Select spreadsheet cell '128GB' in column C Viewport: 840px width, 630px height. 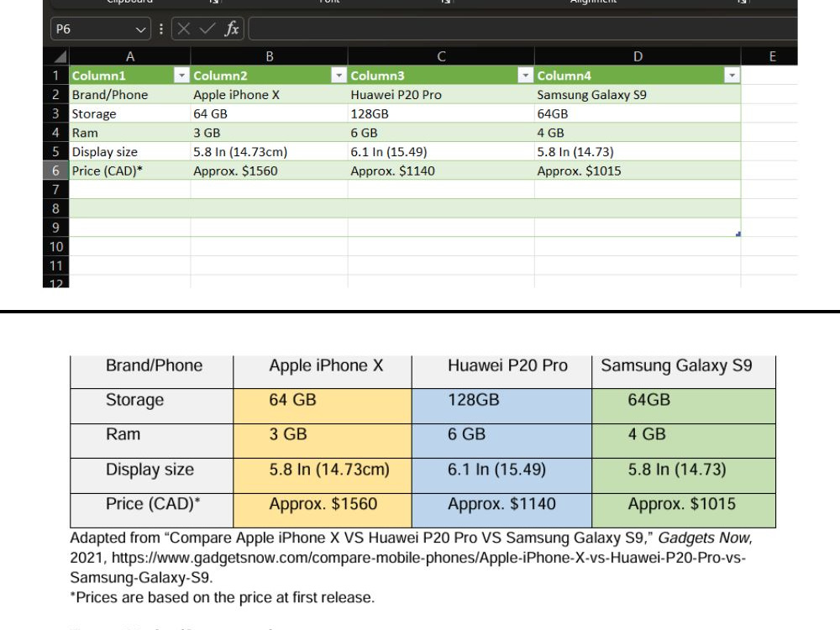point(441,113)
